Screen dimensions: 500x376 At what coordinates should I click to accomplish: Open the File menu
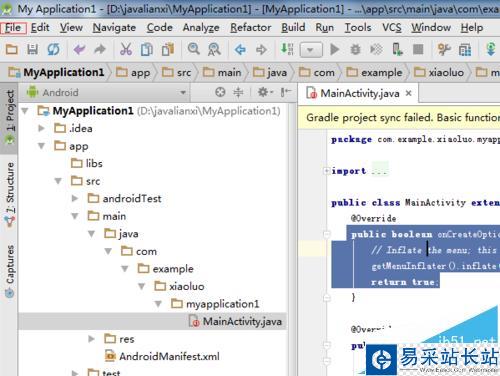(x=13, y=28)
